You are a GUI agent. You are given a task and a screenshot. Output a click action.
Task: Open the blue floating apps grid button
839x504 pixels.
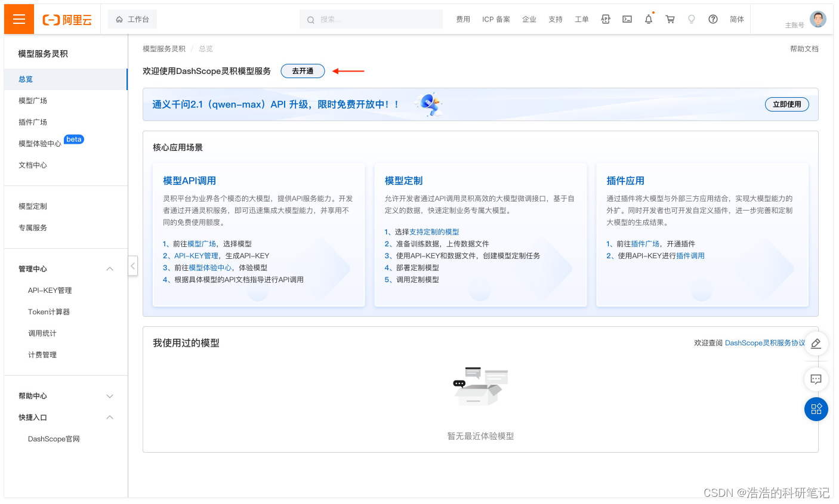pos(816,409)
